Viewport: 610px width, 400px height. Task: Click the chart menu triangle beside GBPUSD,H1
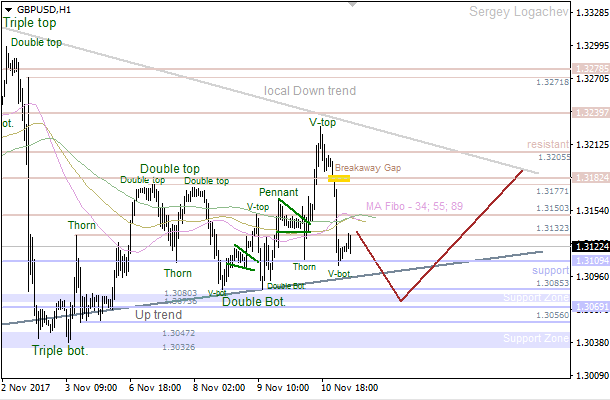click(x=8, y=9)
